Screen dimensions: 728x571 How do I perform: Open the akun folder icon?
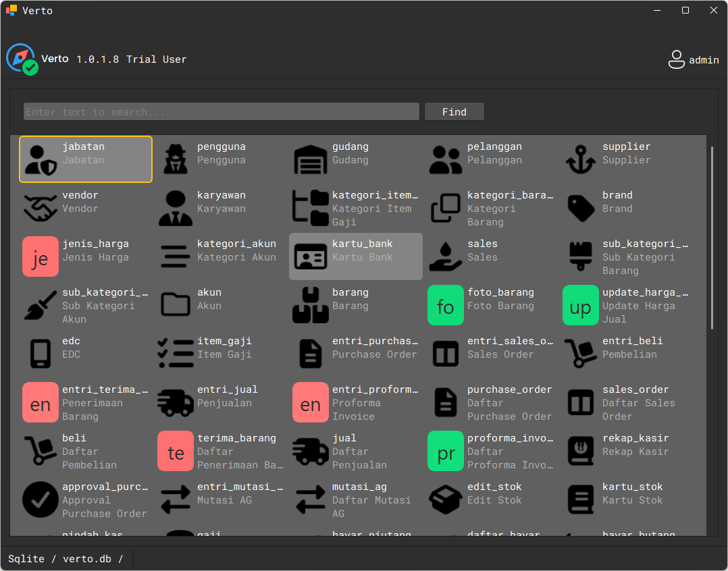coord(176,305)
